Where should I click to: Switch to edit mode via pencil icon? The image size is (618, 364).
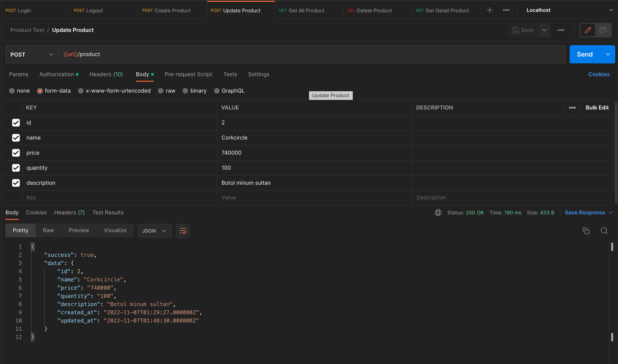point(588,30)
